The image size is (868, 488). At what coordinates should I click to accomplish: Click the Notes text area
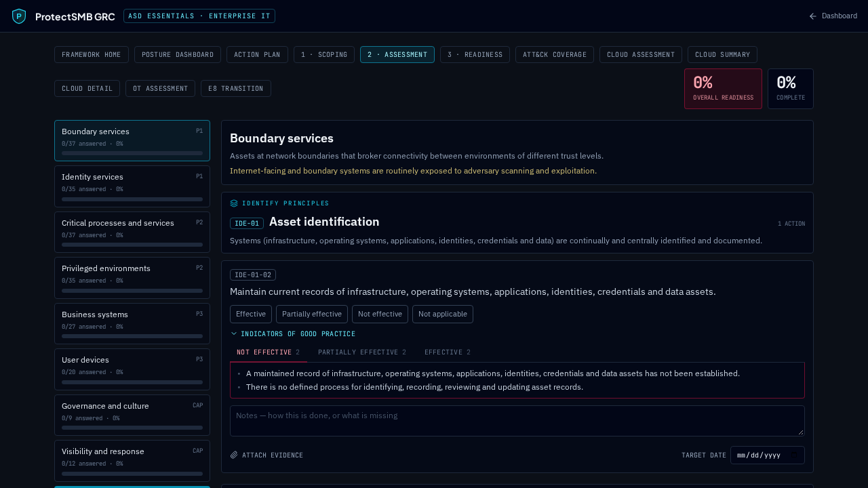pyautogui.click(x=517, y=421)
